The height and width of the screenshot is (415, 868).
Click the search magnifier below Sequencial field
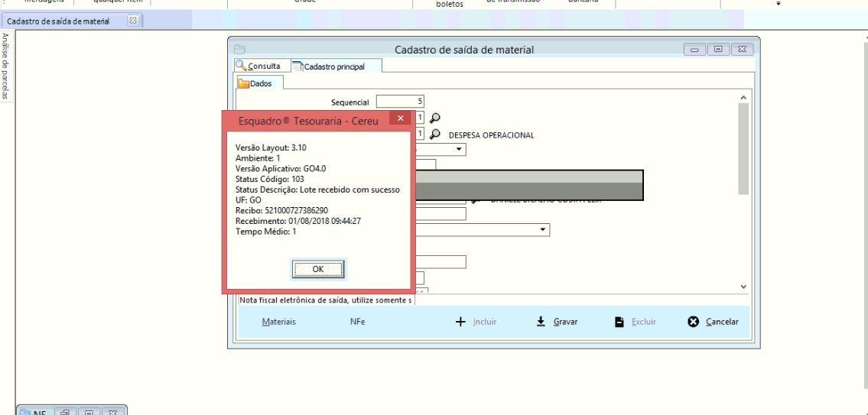[x=435, y=118]
